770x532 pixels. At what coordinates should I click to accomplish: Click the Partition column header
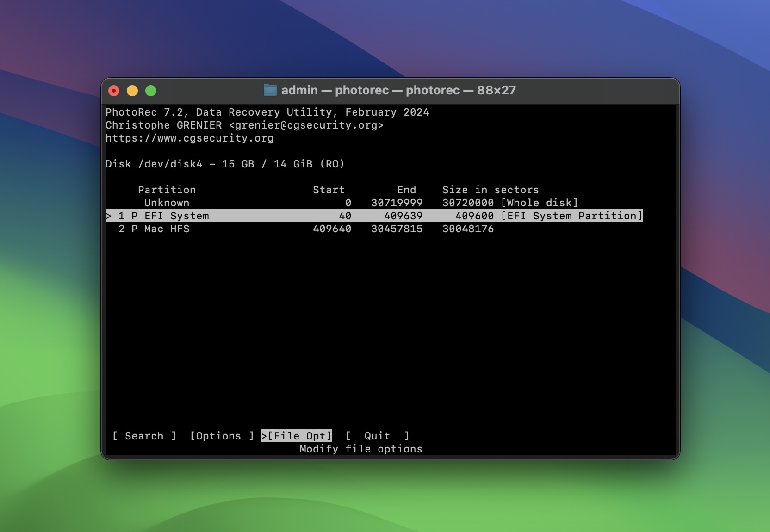pyautogui.click(x=167, y=190)
